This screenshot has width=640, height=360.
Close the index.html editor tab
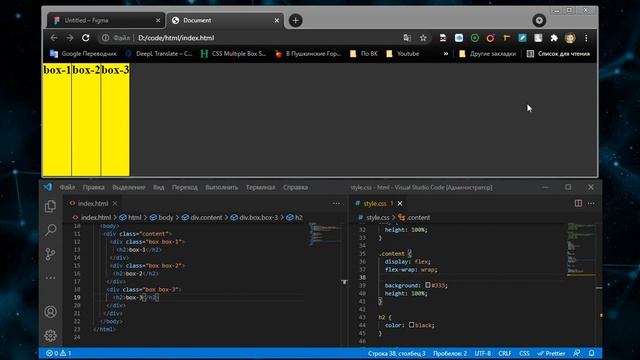[x=115, y=203]
